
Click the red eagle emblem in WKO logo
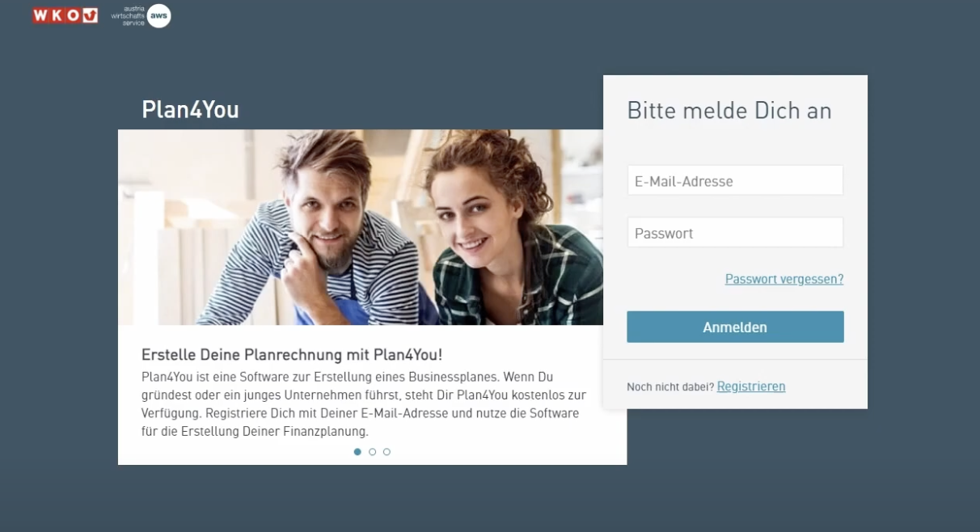coord(90,15)
